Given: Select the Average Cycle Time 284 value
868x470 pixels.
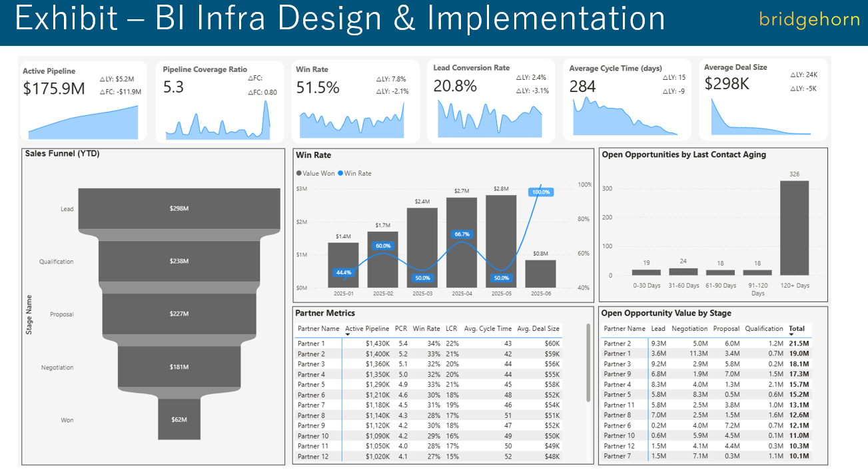Looking at the screenshot, I should pyautogui.click(x=582, y=87).
